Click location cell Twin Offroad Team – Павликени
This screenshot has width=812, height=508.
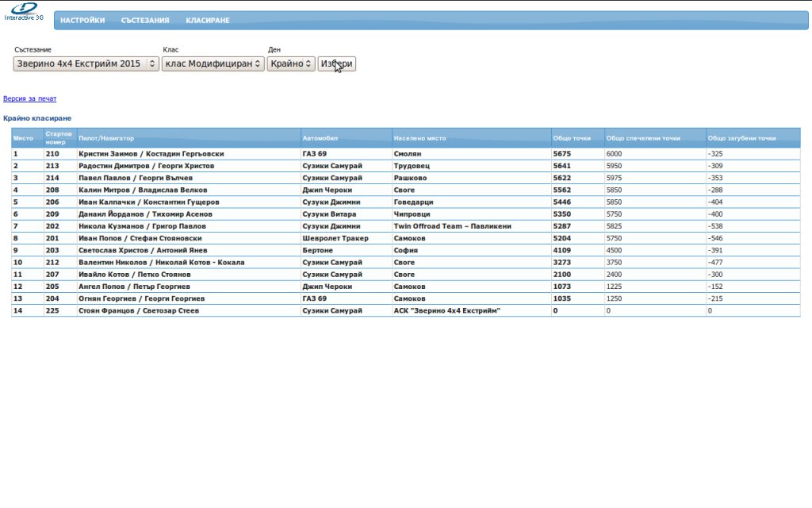453,226
